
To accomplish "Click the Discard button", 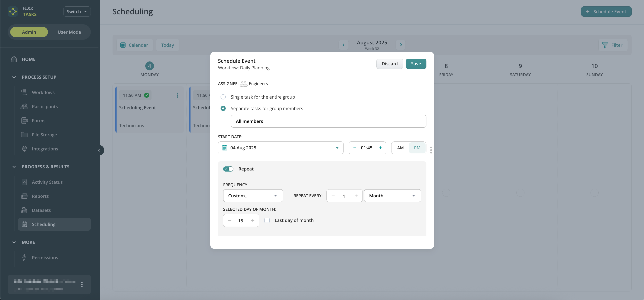I will (x=389, y=64).
